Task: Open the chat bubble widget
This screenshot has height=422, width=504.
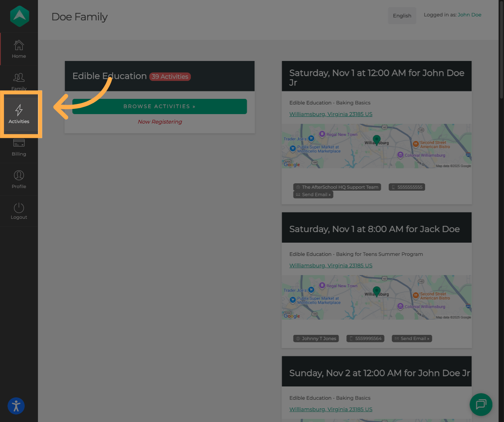Action: tap(481, 404)
